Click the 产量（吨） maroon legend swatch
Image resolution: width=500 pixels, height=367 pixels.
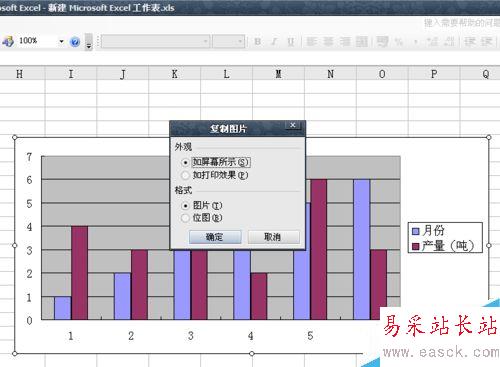tap(415, 246)
